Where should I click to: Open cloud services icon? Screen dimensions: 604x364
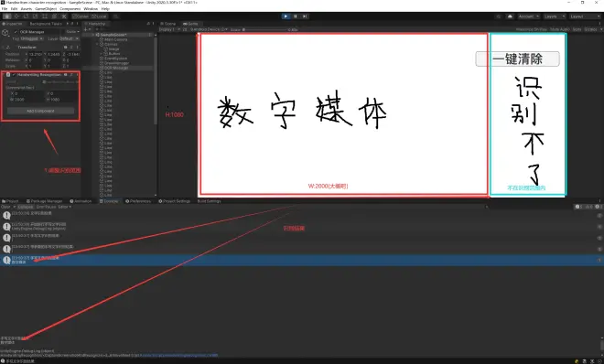pos(510,16)
